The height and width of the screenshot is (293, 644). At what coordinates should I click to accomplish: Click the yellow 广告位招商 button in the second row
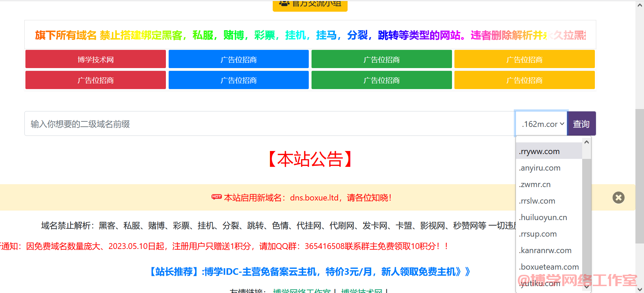tap(524, 80)
